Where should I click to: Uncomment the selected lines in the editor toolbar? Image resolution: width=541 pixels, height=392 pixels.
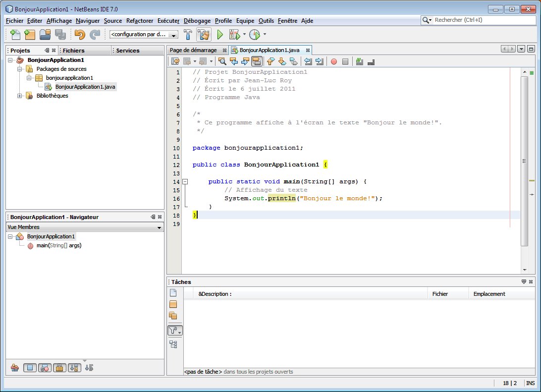[371, 61]
